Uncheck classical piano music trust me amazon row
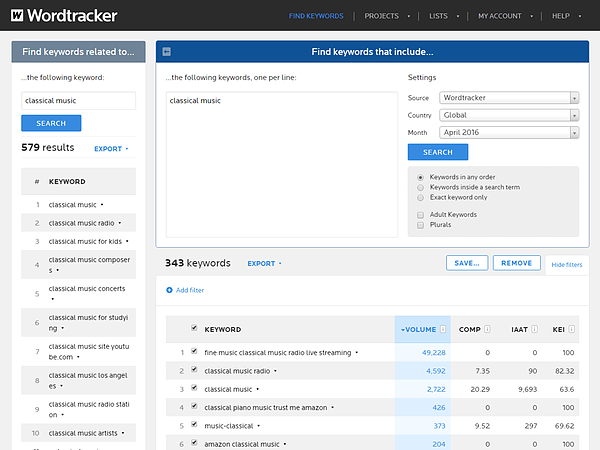This screenshot has height=450, width=600. (x=194, y=406)
